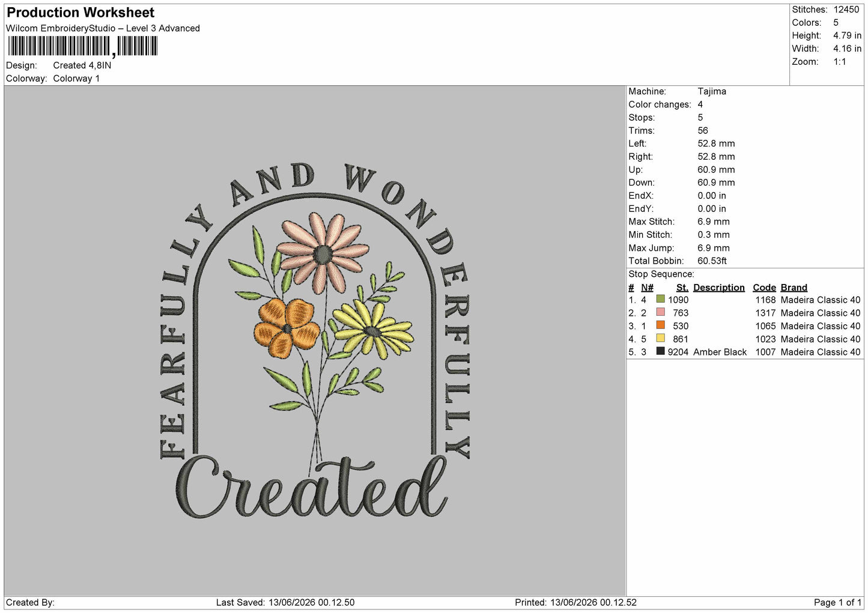Click the design name 'Created 4,8IN'

pos(82,65)
